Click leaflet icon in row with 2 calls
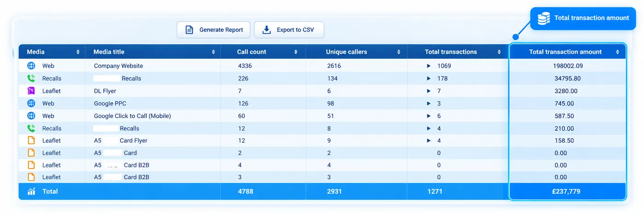Viewport: 644px width, 214px height. click(31, 153)
